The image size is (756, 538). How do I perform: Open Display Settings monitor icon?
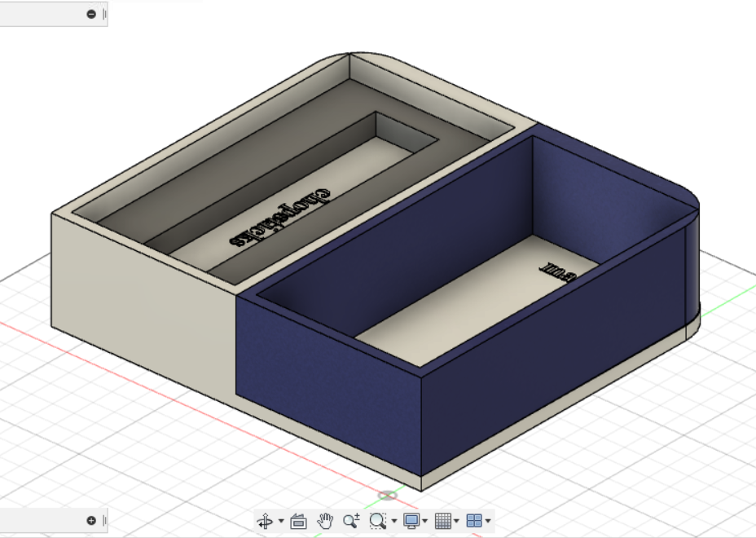pyautogui.click(x=411, y=520)
